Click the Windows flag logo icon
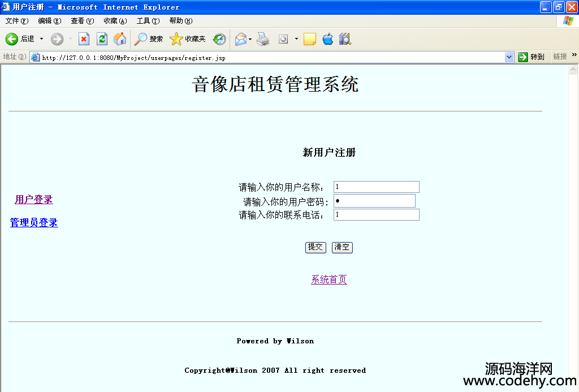579x392 pixels. (568, 21)
